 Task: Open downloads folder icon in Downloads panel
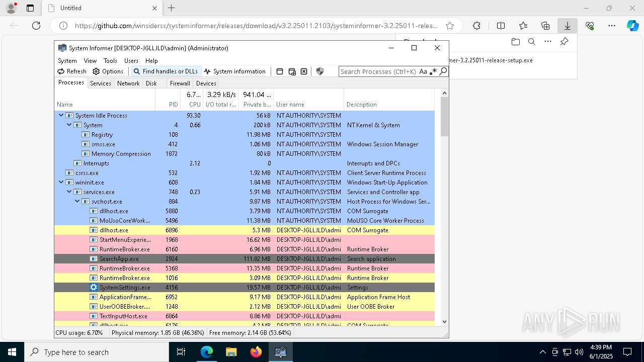[x=515, y=42]
